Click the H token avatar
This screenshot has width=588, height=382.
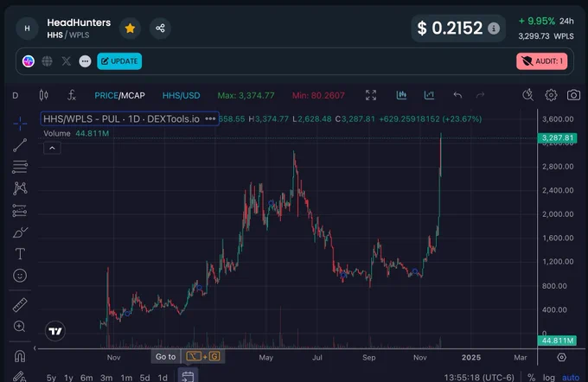point(27,29)
